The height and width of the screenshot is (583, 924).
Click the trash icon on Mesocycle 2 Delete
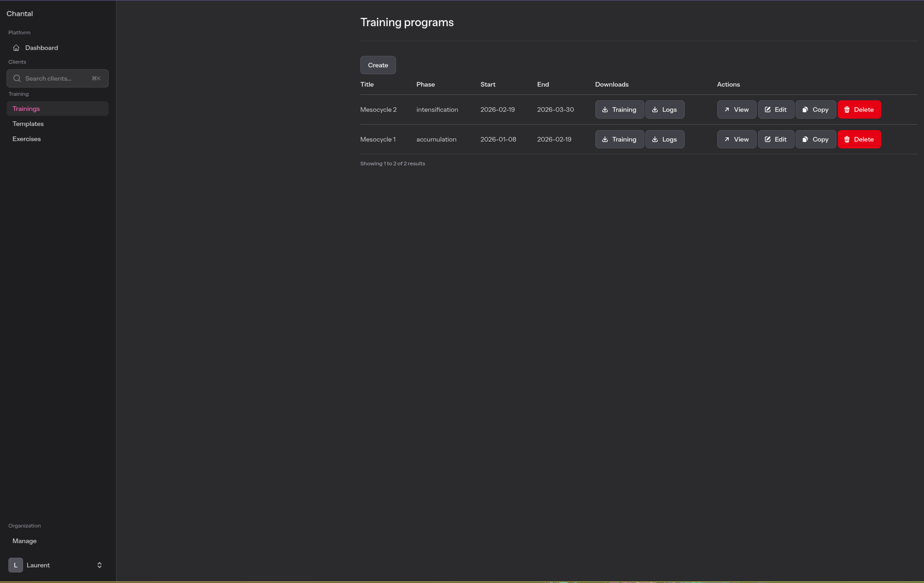click(847, 109)
